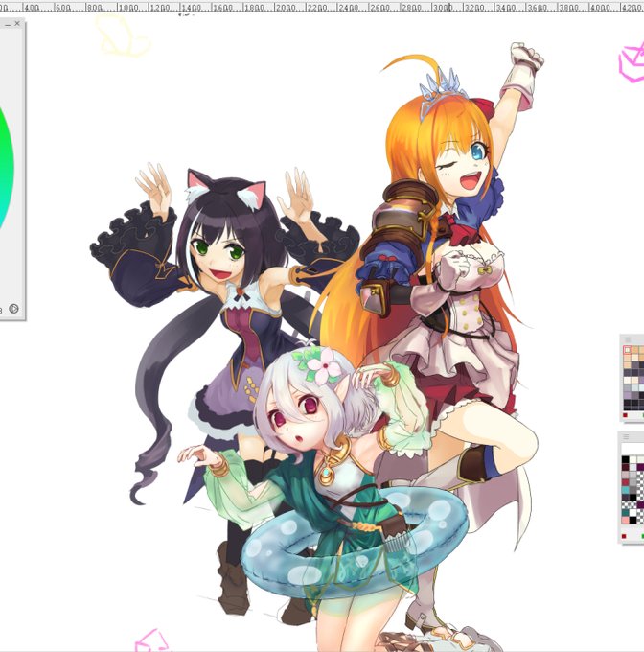The width and height of the screenshot is (644, 652).
Task: Choose the pinkish-gray swatch below maroon swatch
Action: click(625, 475)
